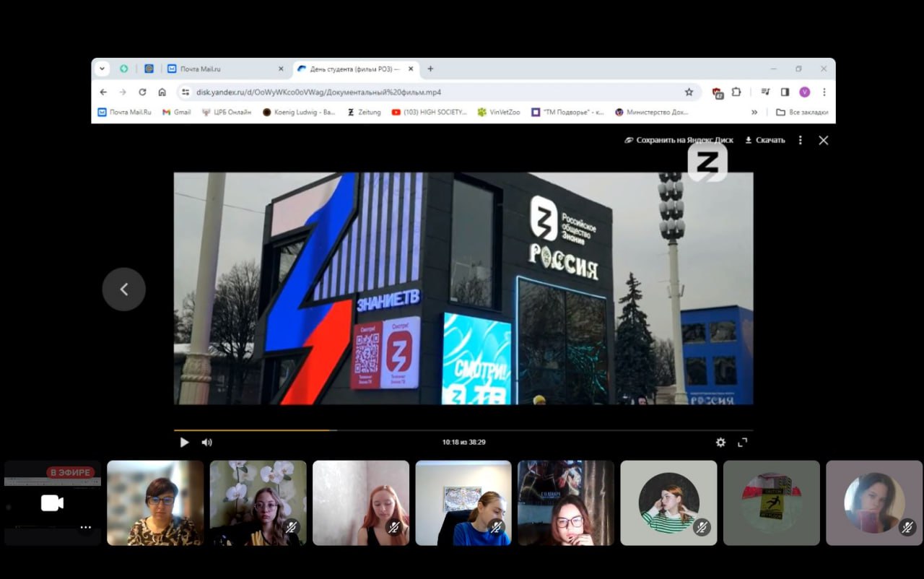Select the red-haired participant in black top
This screenshot has width=924, height=579.
pyautogui.click(x=361, y=502)
